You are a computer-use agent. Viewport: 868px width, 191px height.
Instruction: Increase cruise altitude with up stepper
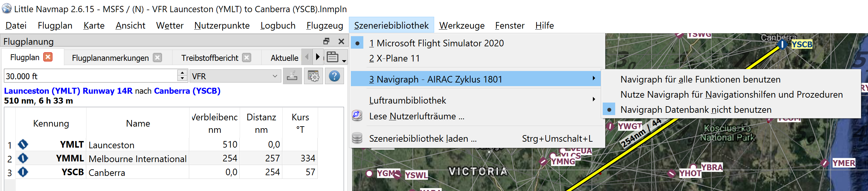[x=182, y=73]
